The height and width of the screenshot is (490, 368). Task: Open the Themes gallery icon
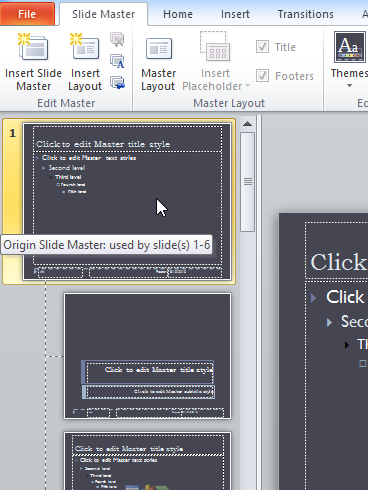click(x=350, y=47)
